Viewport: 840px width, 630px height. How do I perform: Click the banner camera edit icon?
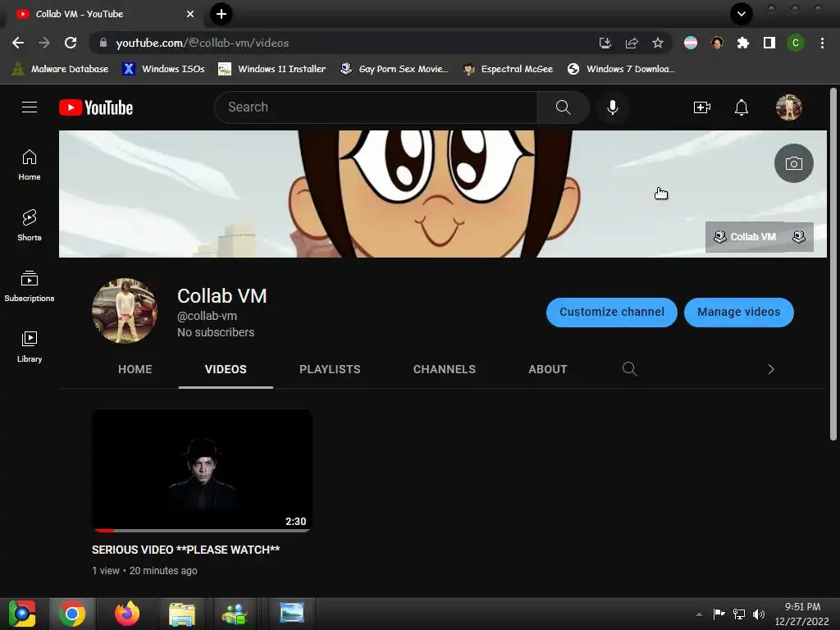(793, 163)
